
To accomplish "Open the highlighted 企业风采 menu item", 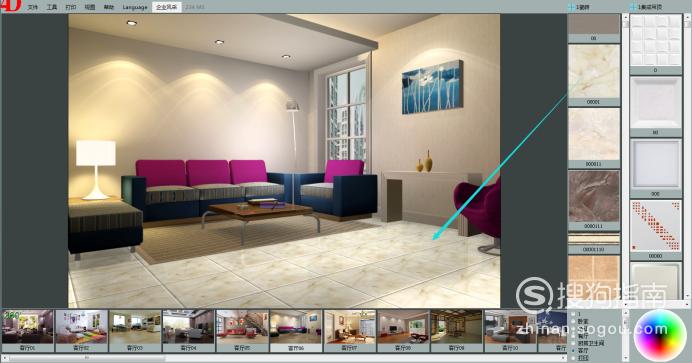I will (166, 7).
